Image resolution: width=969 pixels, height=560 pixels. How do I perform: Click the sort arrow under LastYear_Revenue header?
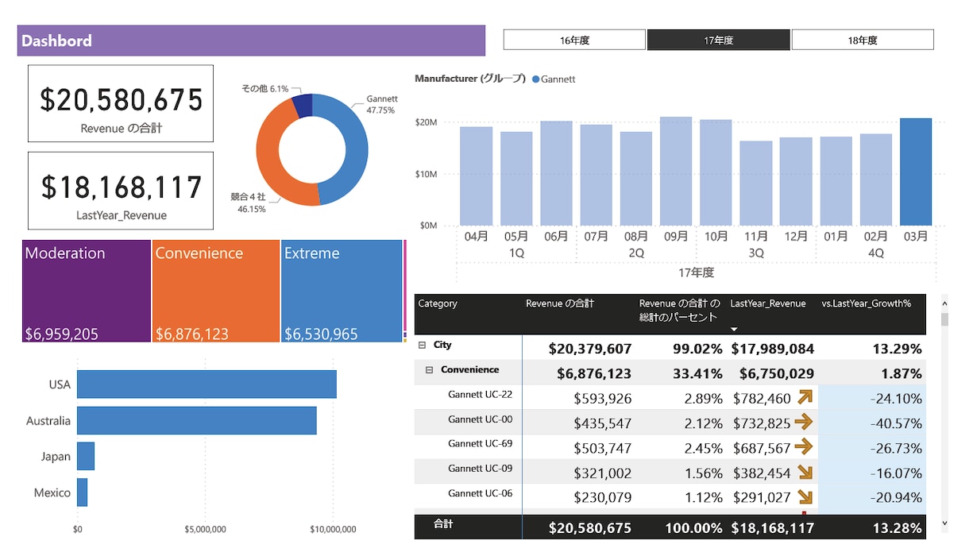pyautogui.click(x=735, y=329)
